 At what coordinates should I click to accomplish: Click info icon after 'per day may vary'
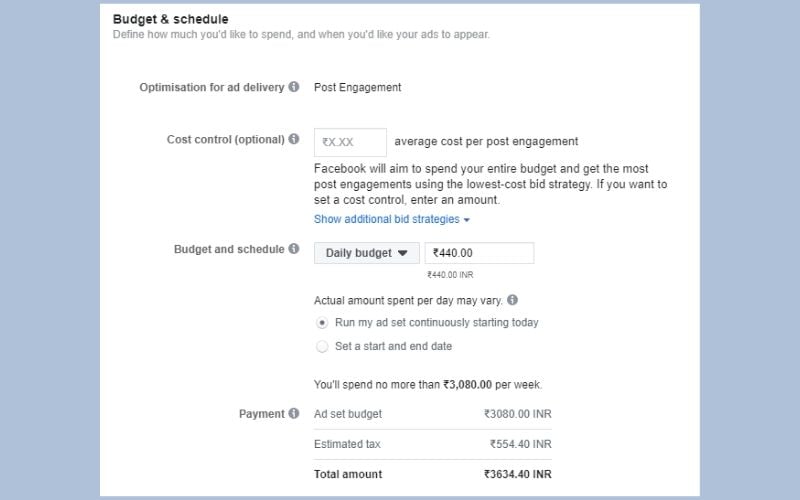pyautogui.click(x=512, y=299)
